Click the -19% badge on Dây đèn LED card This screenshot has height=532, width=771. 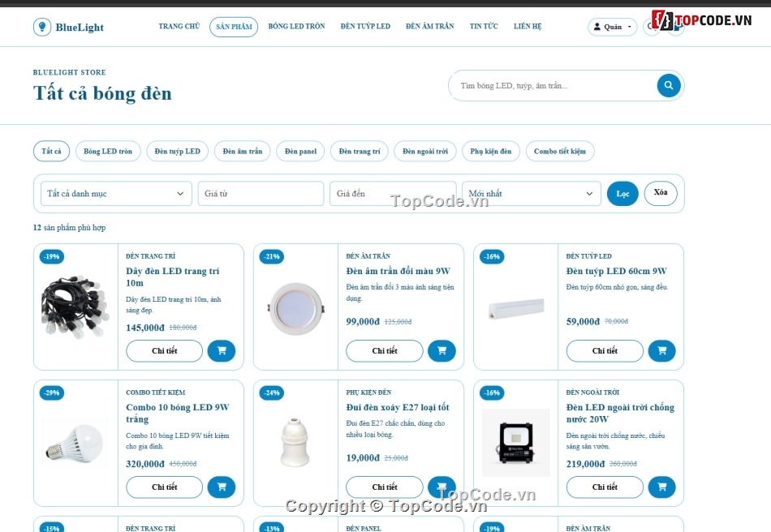point(52,256)
